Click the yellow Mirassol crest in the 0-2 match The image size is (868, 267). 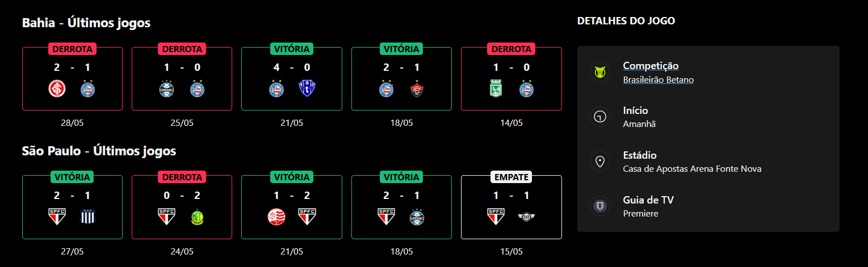(198, 217)
